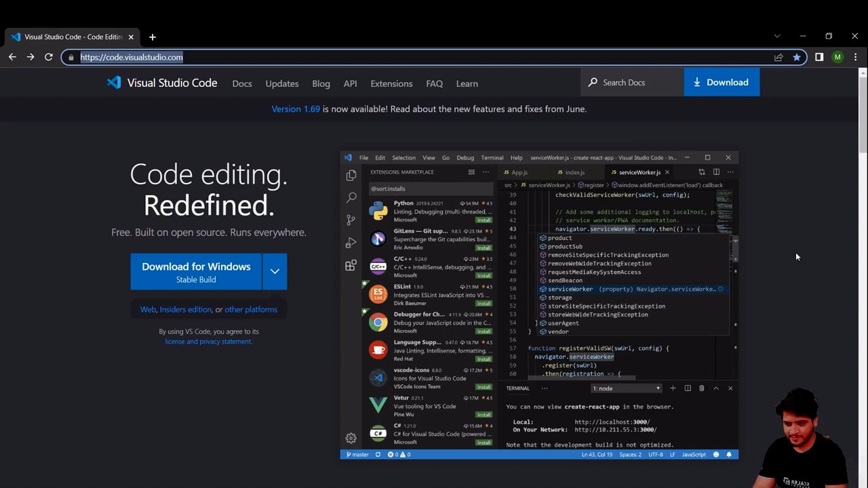868x488 pixels.
Task: Open the terminal '1: node' dropdown
Action: [626, 388]
